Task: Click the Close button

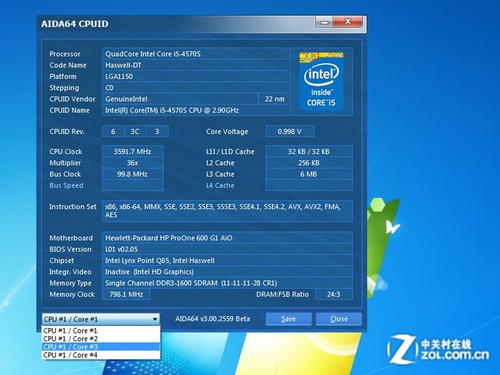Action: tap(339, 319)
